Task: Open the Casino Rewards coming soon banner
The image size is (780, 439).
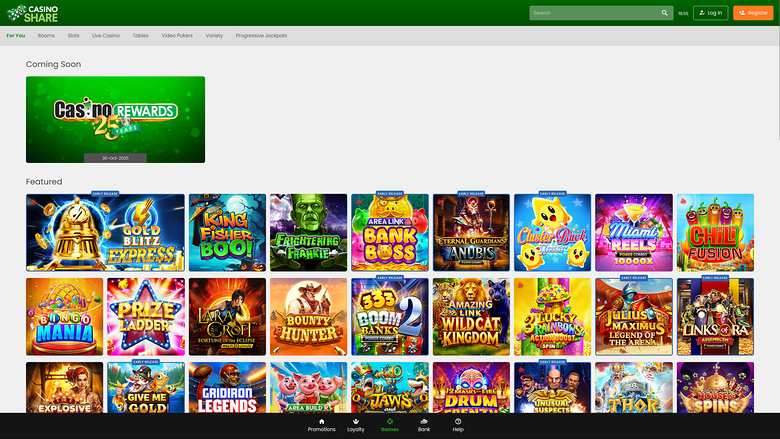Action: click(115, 119)
